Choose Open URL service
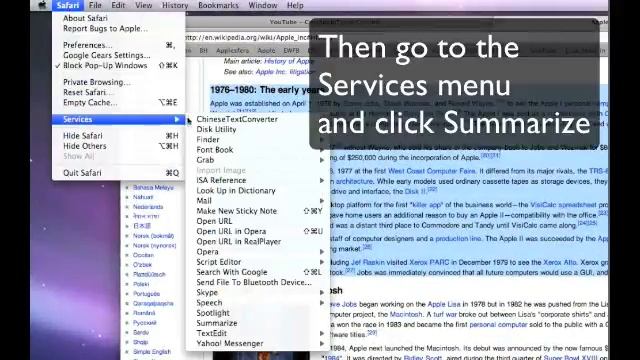This screenshot has height=360, width=640. pos(214,221)
